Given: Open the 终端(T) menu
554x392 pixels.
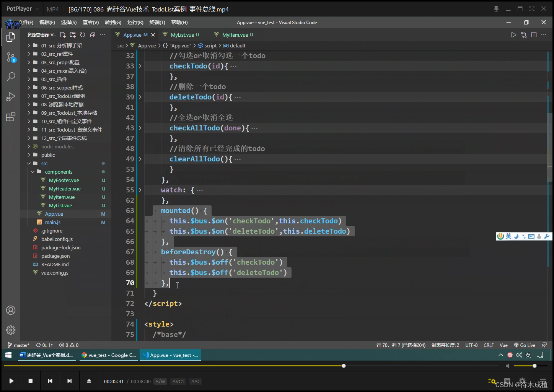Looking at the screenshot, I should click(x=157, y=23).
